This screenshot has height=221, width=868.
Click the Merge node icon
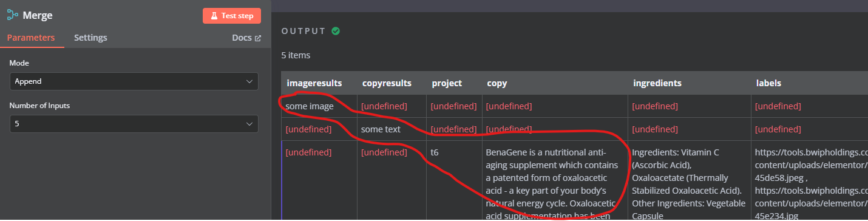(x=12, y=16)
